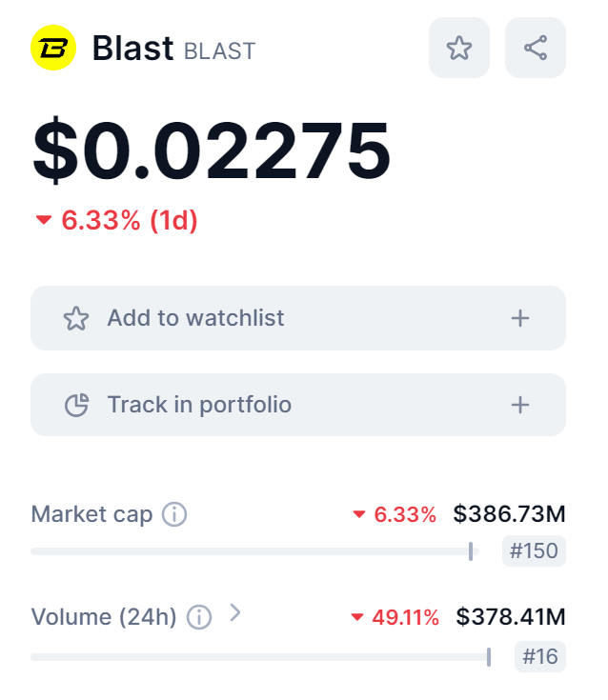
Task: Click the Market cap info icon
Action: coord(174,515)
